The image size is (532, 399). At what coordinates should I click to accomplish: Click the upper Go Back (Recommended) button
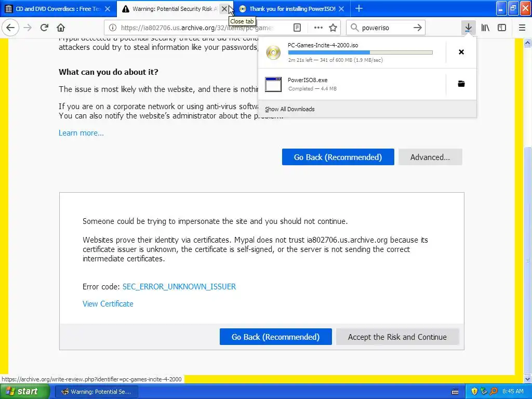pos(338,157)
